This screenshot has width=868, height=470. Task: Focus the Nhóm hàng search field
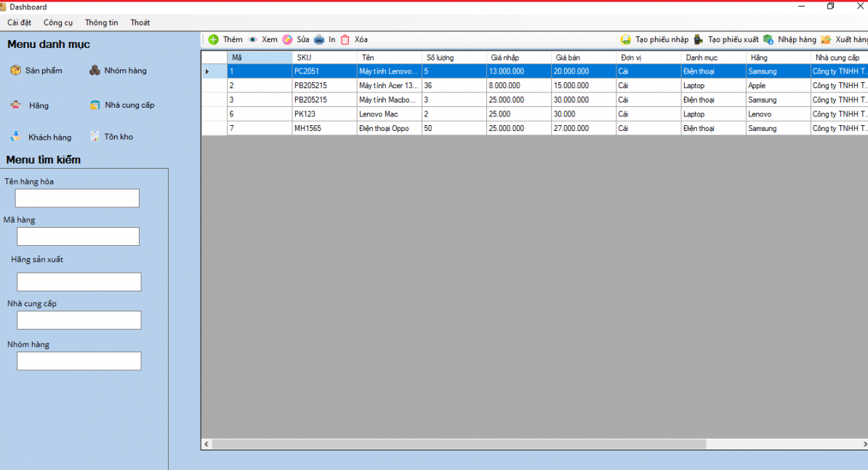tap(79, 361)
